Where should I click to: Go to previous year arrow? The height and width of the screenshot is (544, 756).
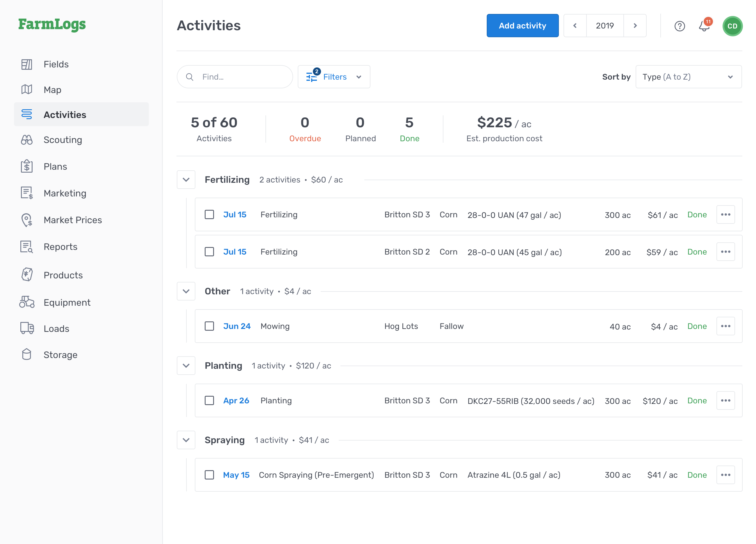pyautogui.click(x=575, y=26)
